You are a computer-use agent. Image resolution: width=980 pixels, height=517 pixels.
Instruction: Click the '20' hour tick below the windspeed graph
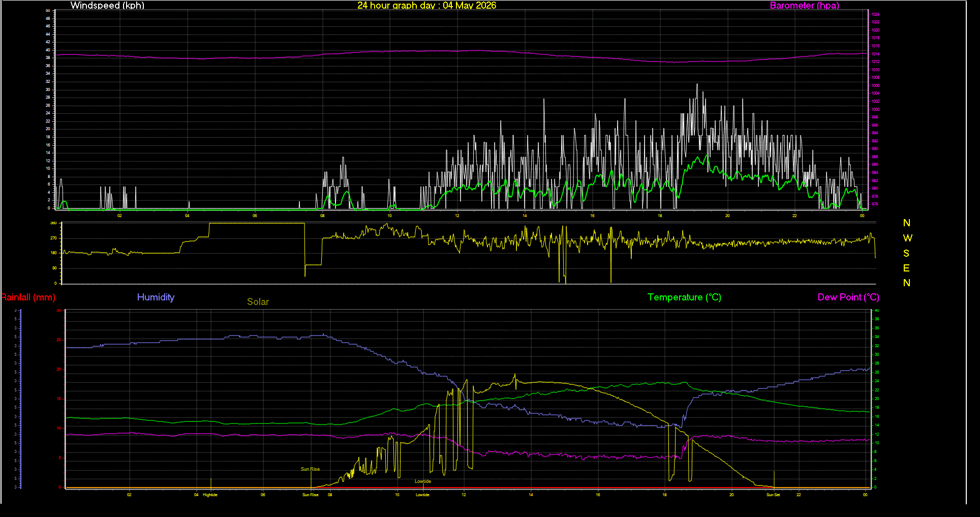727,216
